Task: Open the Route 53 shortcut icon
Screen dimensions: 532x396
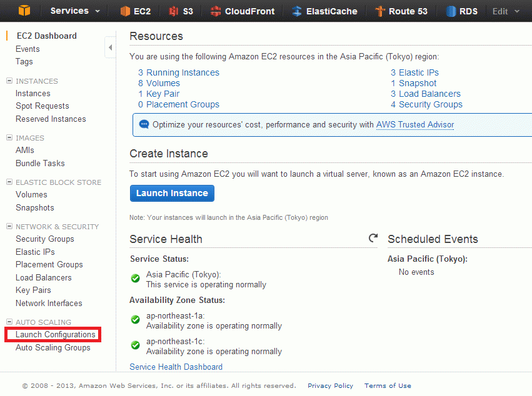Action: click(x=380, y=11)
